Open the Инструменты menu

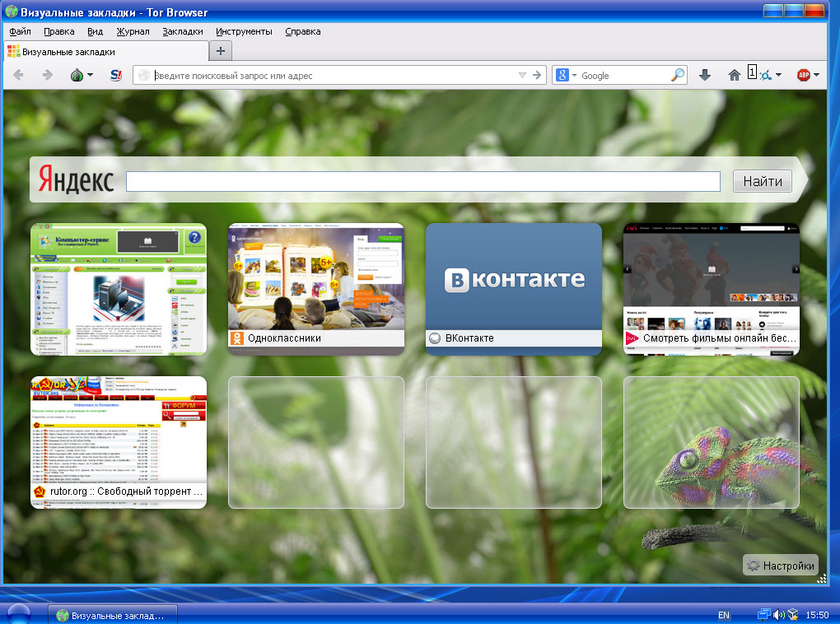244,31
